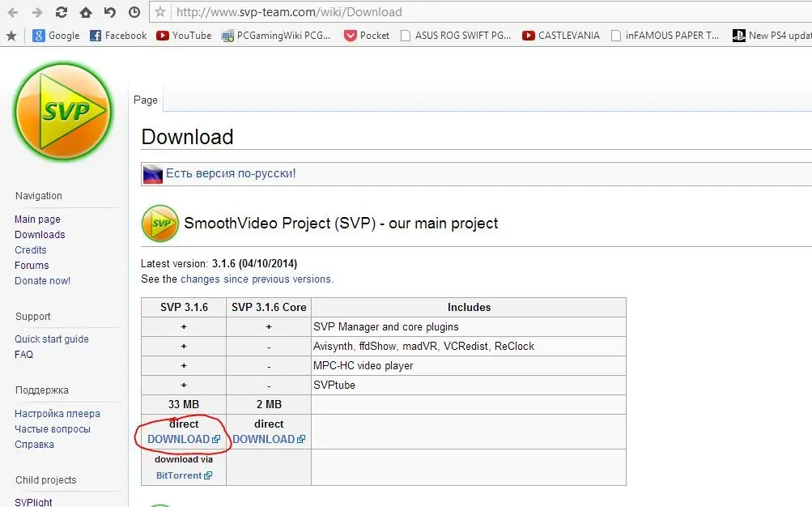Viewport: 812px width, 507px height.
Task: Open the inFAMOUS PAPER T... bookmark
Action: (x=665, y=36)
